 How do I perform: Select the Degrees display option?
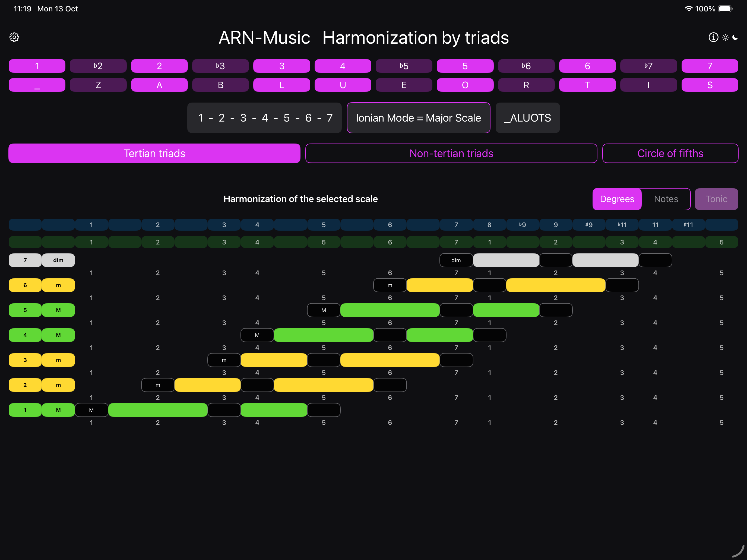[x=617, y=199]
